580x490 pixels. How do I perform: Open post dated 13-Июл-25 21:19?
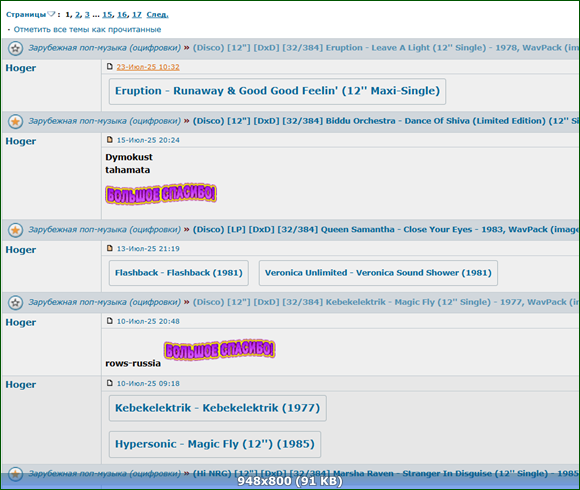[148, 249]
